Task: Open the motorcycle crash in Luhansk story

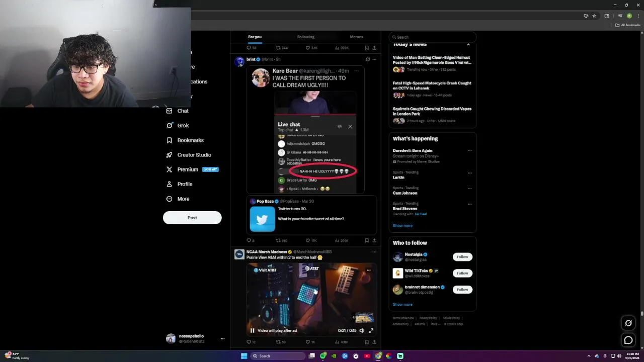Action: [x=432, y=85]
